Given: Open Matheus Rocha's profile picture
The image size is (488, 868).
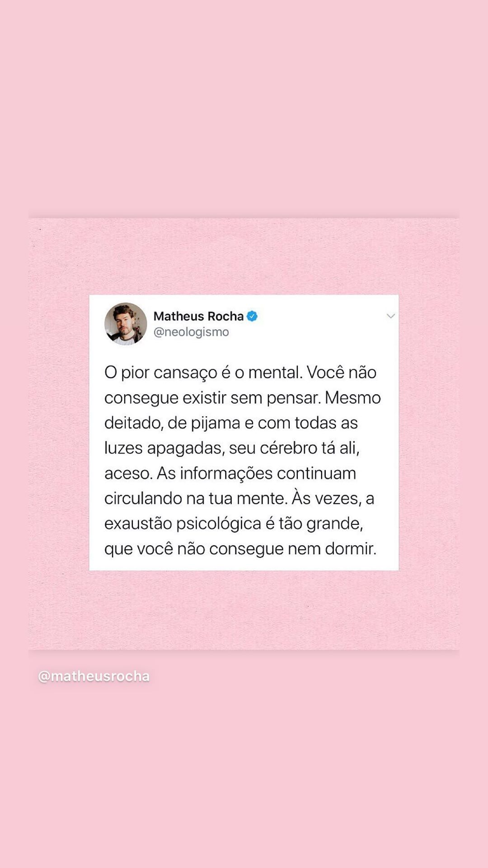Looking at the screenshot, I should (126, 324).
